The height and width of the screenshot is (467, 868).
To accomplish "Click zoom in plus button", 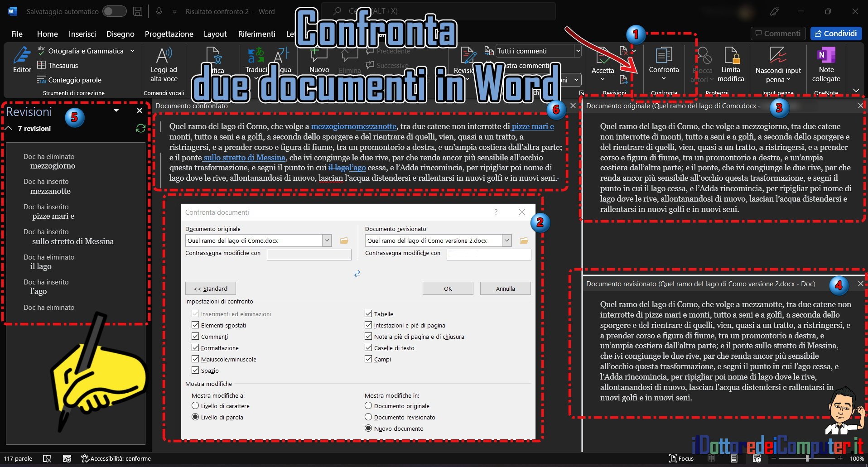I will click(x=840, y=458).
